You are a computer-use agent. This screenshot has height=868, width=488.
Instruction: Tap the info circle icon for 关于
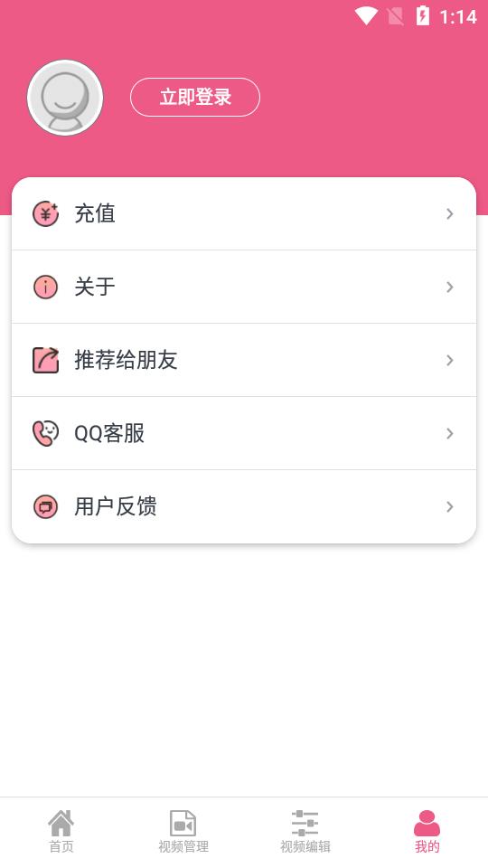(45, 287)
